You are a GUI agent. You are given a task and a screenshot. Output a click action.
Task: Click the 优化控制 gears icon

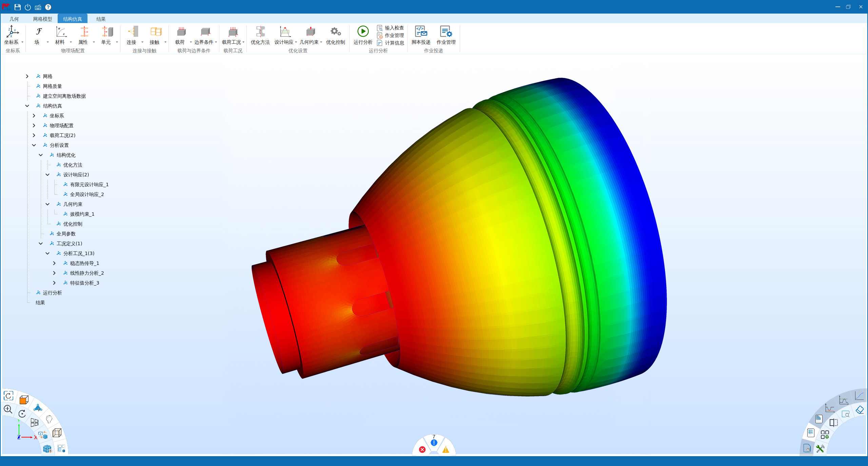pyautogui.click(x=335, y=32)
